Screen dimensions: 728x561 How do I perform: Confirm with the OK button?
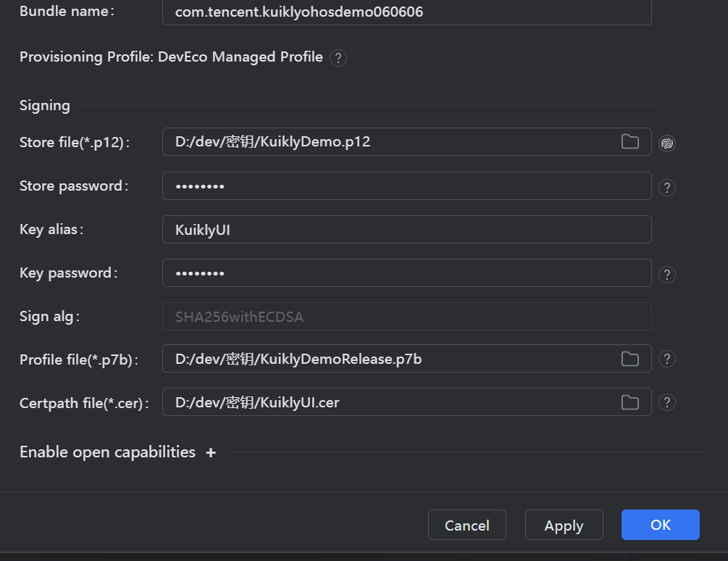coord(660,525)
